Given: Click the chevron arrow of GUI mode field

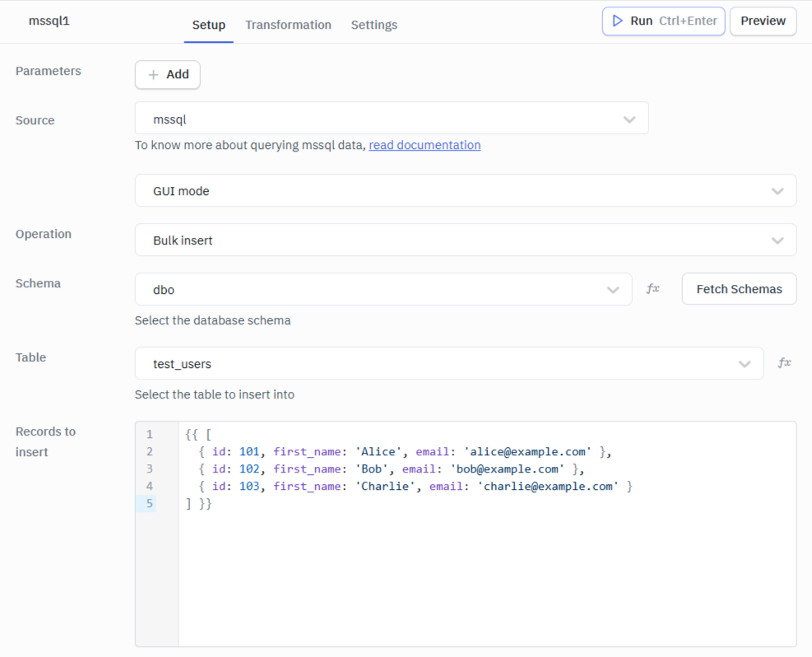Looking at the screenshot, I should pos(777,191).
